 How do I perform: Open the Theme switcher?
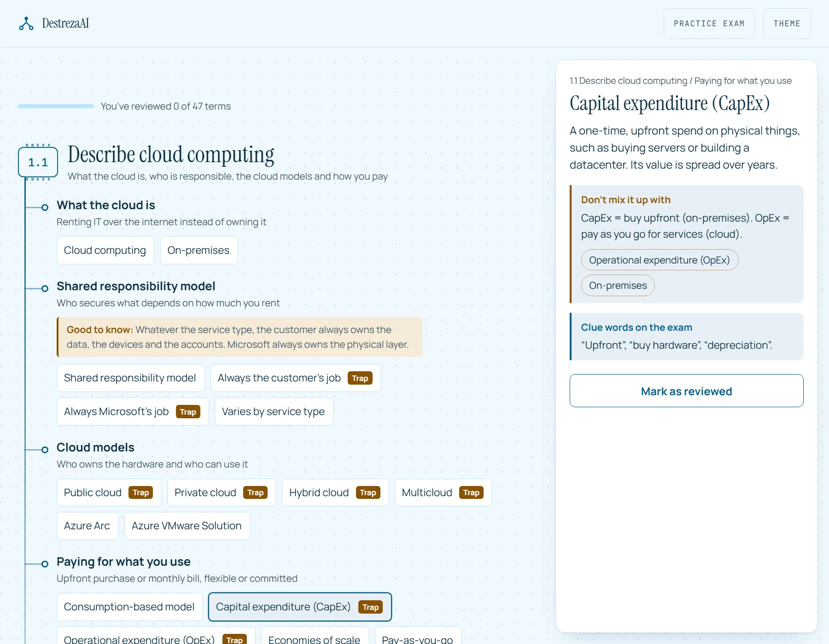click(x=787, y=23)
